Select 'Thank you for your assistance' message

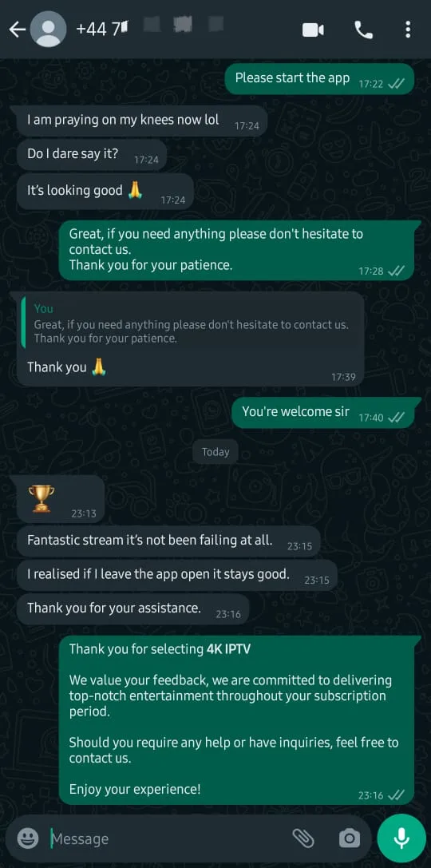pos(132,609)
